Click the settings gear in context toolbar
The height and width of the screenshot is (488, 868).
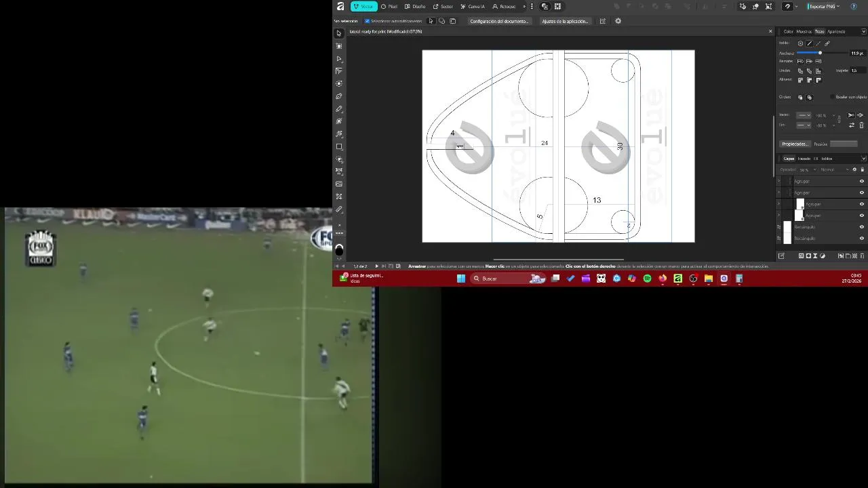click(x=618, y=21)
